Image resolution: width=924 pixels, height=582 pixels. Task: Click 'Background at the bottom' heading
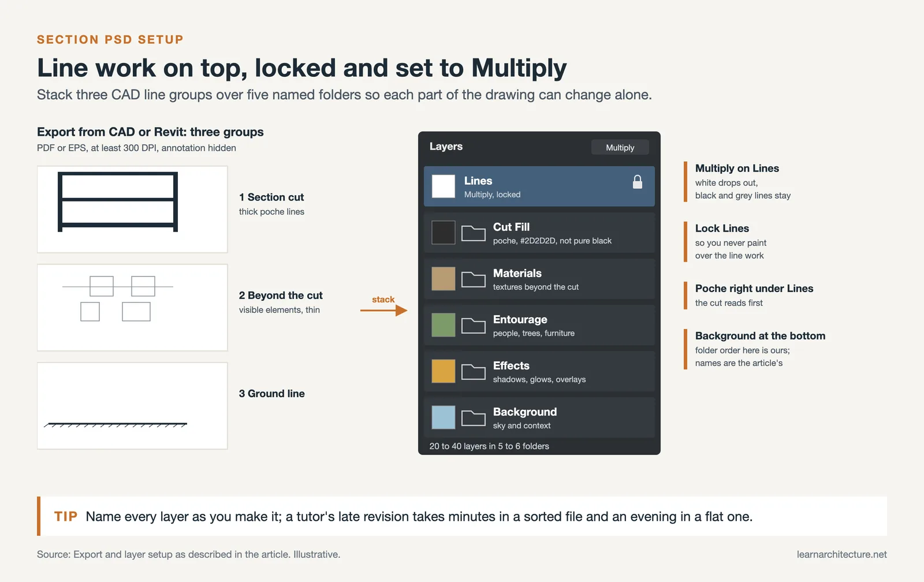pos(760,335)
